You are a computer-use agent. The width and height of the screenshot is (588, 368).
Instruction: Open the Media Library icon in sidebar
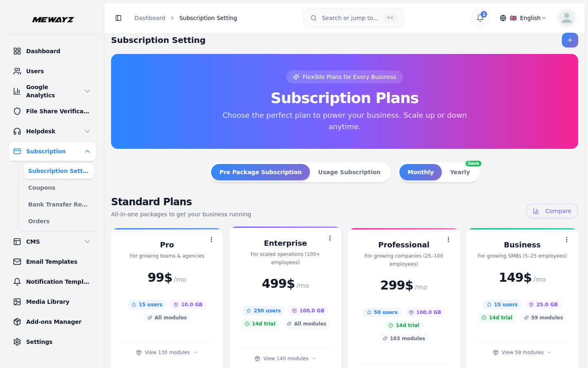[16, 301]
